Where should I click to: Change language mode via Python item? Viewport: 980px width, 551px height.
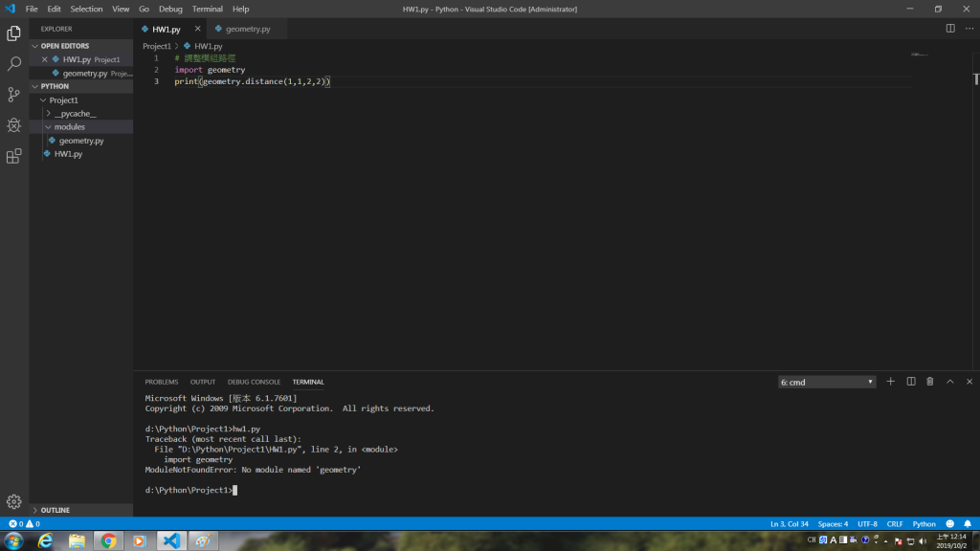click(924, 524)
